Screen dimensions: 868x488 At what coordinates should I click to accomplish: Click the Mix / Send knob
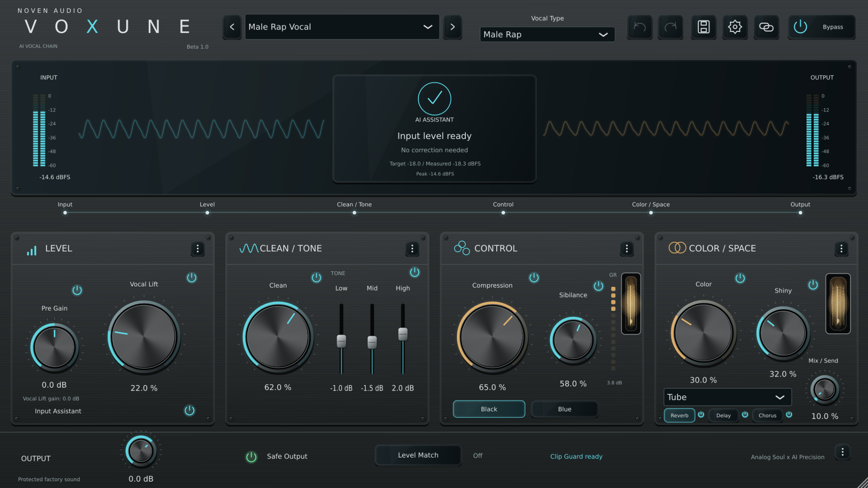pos(824,389)
